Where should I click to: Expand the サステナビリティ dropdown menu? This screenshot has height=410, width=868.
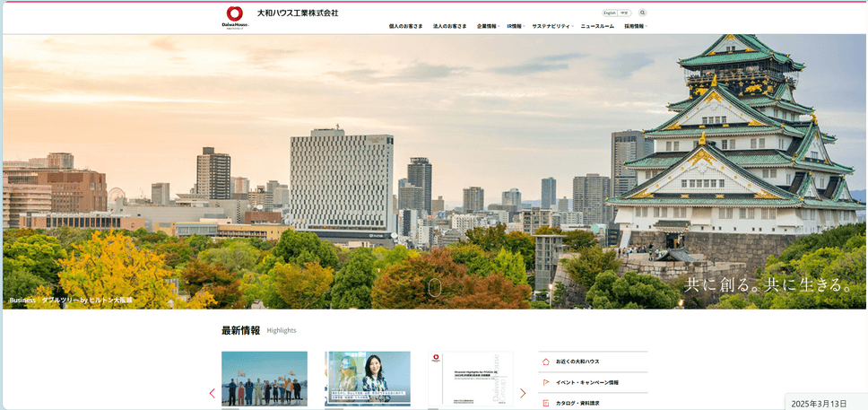551,27
